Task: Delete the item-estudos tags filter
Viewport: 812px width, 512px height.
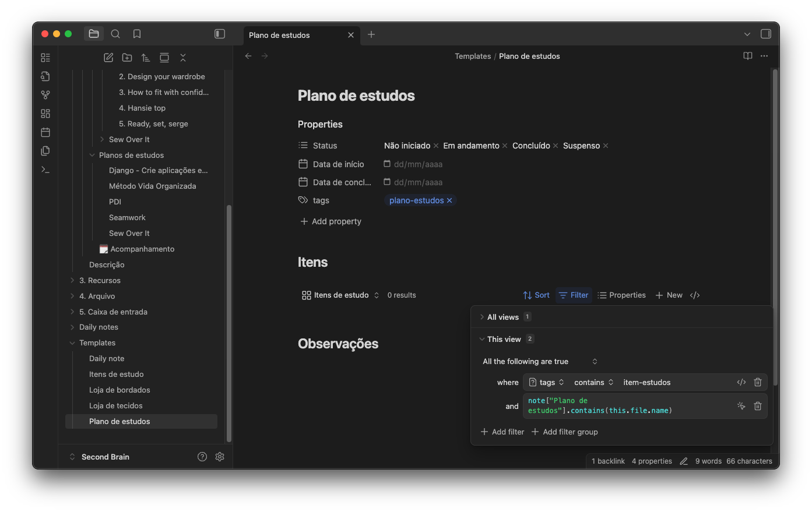Action: coord(757,383)
